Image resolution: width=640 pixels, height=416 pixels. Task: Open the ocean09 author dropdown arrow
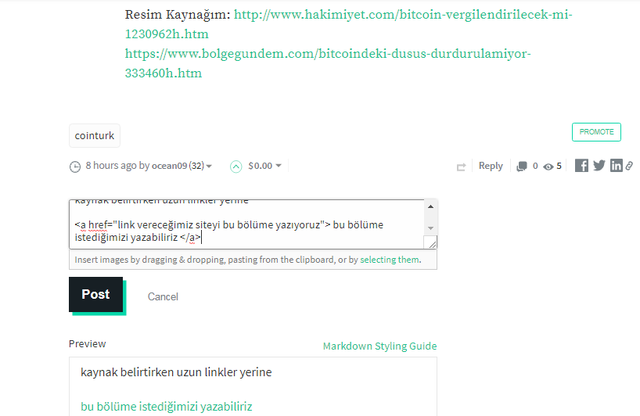[x=209, y=166]
